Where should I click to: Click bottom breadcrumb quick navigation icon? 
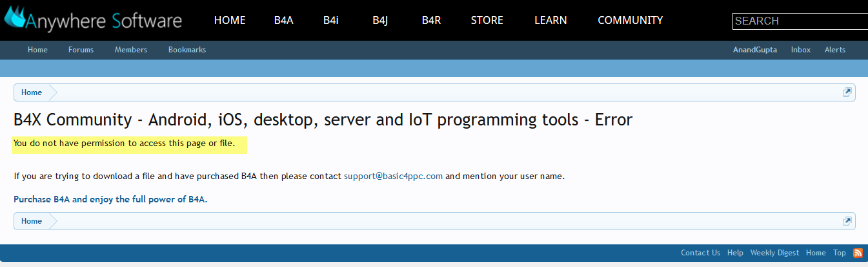tap(847, 221)
